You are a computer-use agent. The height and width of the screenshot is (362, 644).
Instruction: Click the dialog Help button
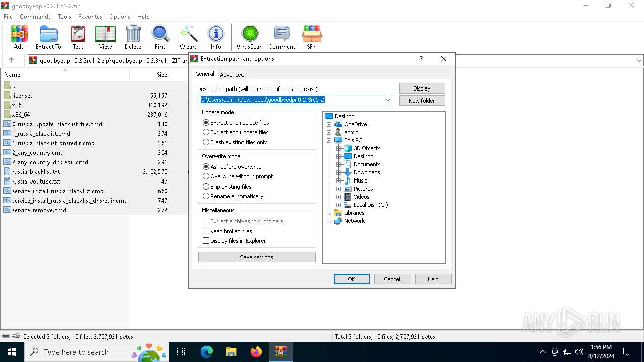[x=433, y=279]
